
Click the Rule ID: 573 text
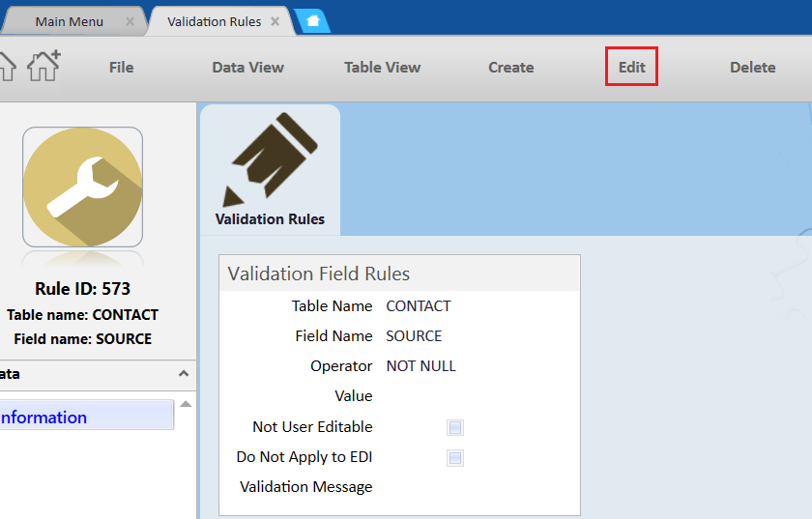click(x=82, y=289)
